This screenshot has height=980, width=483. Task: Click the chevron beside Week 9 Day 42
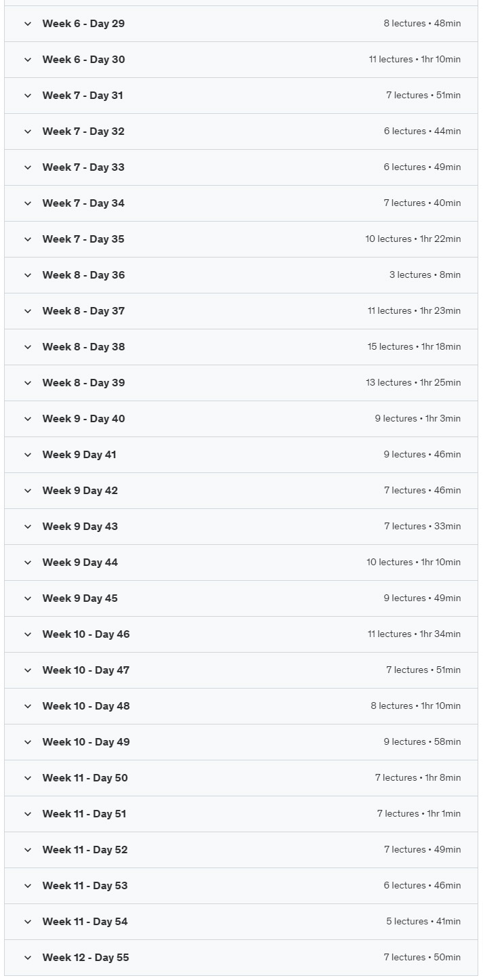pos(28,491)
